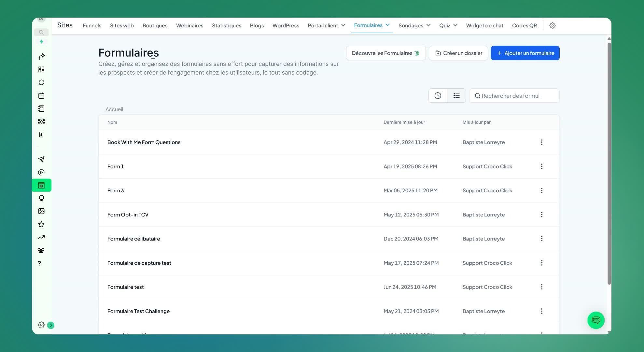Switch to the list view toggle

coord(456,96)
